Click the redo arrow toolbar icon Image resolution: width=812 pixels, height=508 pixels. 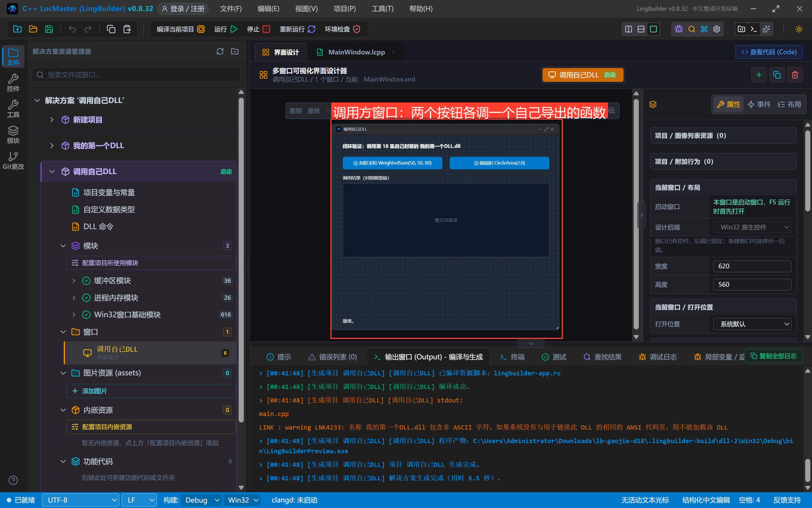88,29
